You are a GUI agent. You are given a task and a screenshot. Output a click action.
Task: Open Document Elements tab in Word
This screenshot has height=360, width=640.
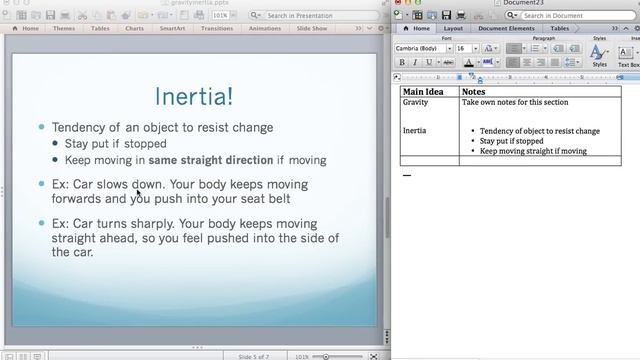(506, 28)
